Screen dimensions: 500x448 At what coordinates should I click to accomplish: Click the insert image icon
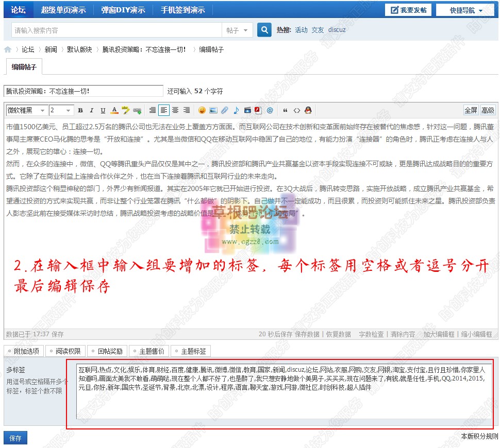click(x=213, y=110)
